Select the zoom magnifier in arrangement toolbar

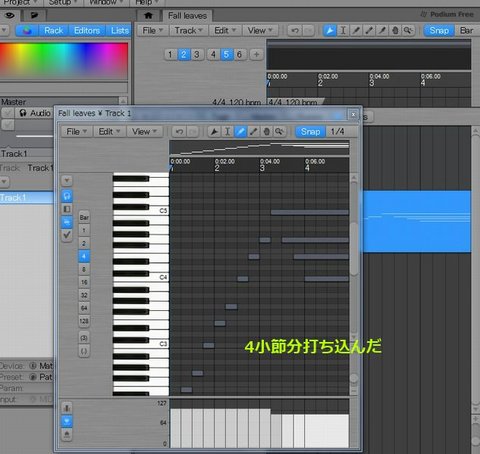[408, 31]
